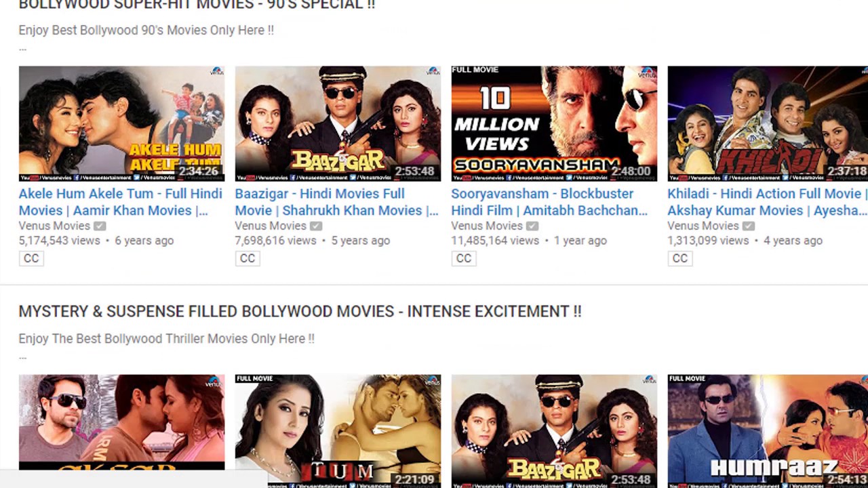Click 1,313,099 views text

point(708,241)
